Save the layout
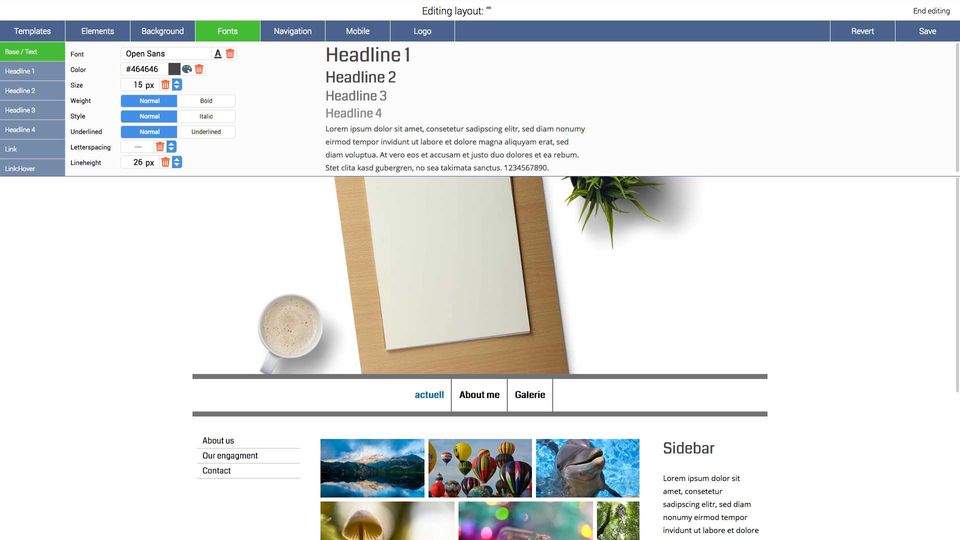The image size is (960, 540). coord(928,31)
